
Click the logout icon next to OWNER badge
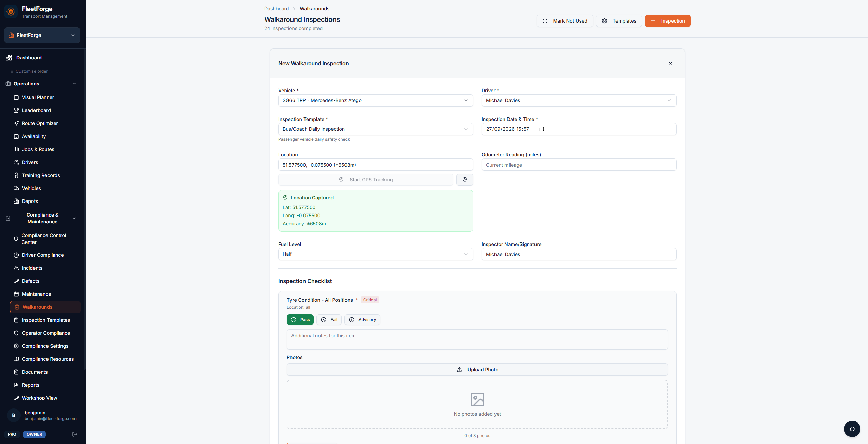point(75,434)
